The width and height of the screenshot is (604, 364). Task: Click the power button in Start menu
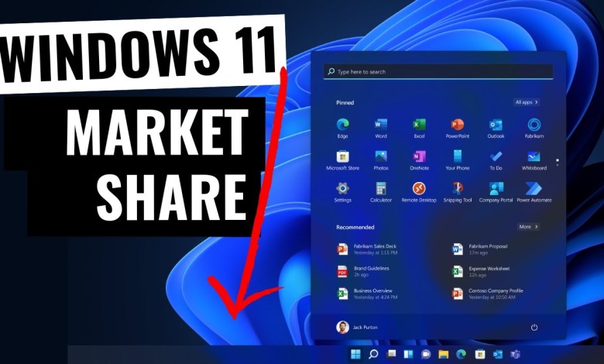coord(534,328)
